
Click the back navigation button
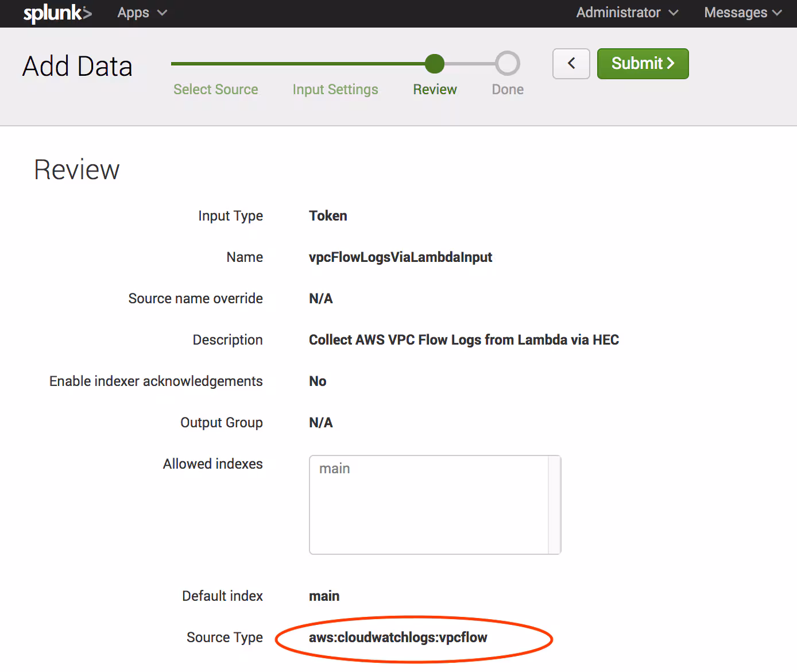pyautogui.click(x=571, y=64)
